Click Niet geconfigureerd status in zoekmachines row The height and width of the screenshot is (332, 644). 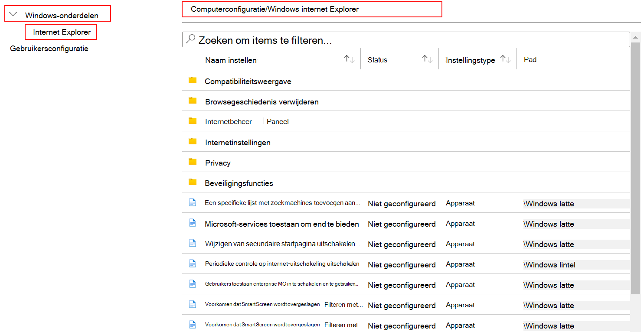pyautogui.click(x=402, y=204)
